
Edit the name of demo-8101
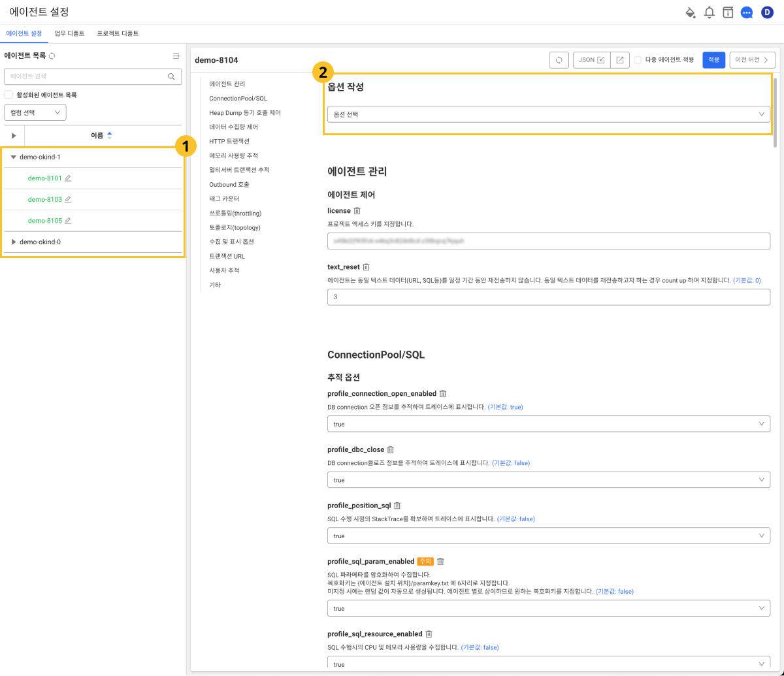[x=68, y=178]
